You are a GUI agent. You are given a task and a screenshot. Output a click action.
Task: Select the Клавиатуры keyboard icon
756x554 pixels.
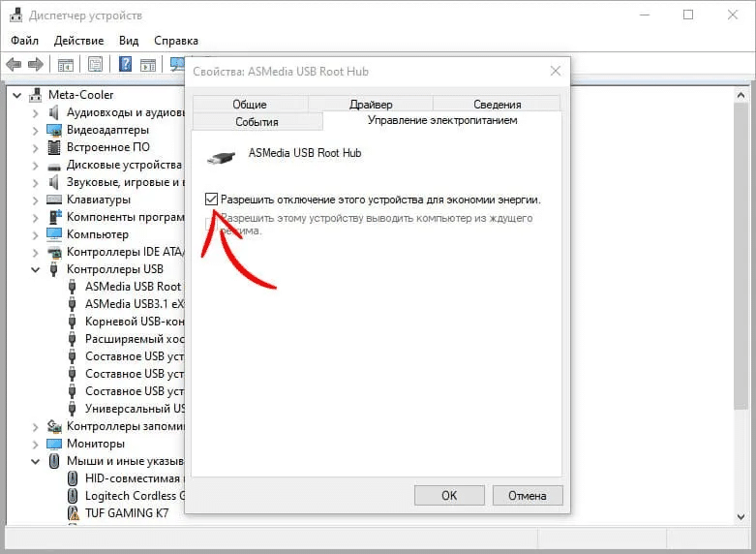tap(56, 200)
